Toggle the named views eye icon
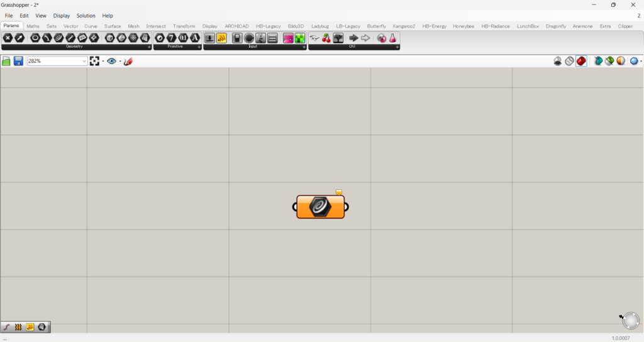 click(112, 61)
